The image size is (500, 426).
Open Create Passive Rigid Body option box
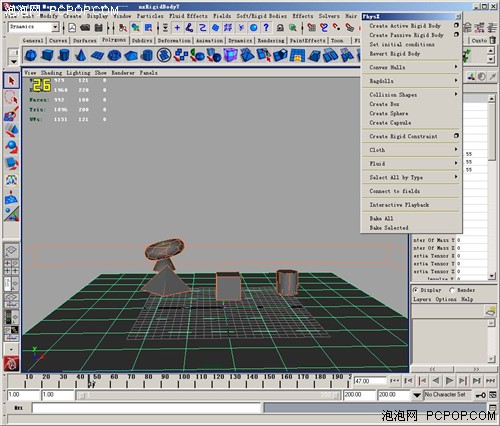tap(456, 34)
